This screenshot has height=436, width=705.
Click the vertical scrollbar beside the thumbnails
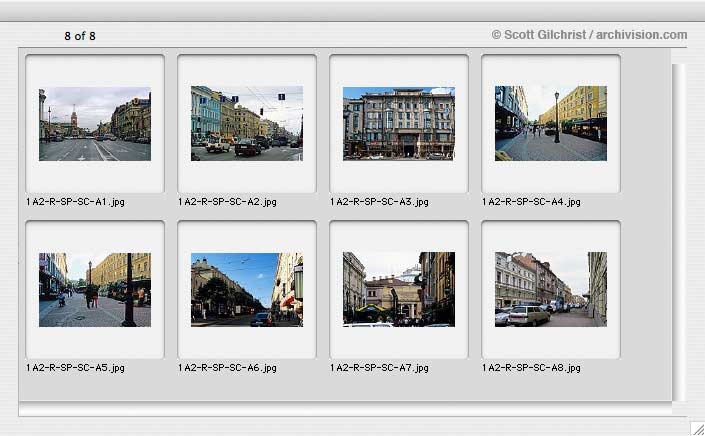(x=679, y=232)
